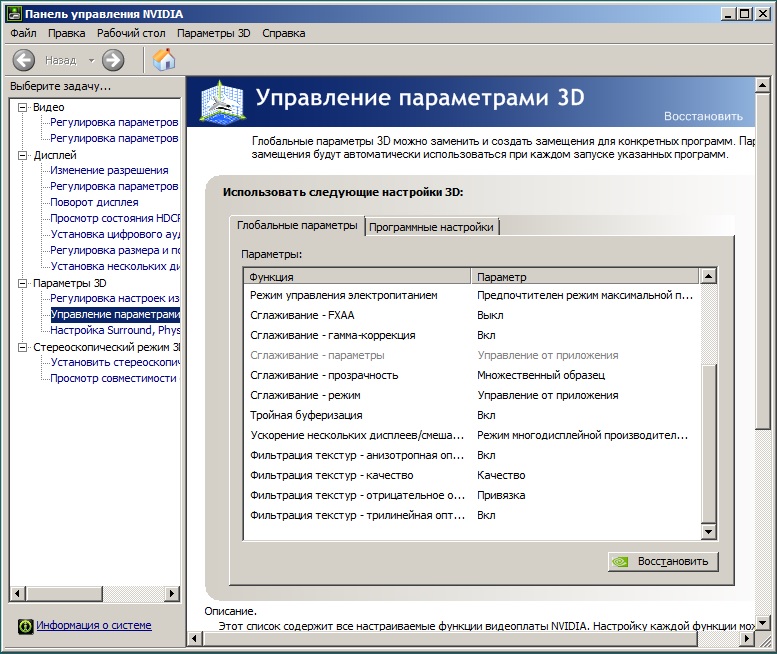
Task: Switch to Программные настройки tab
Action: [431, 227]
